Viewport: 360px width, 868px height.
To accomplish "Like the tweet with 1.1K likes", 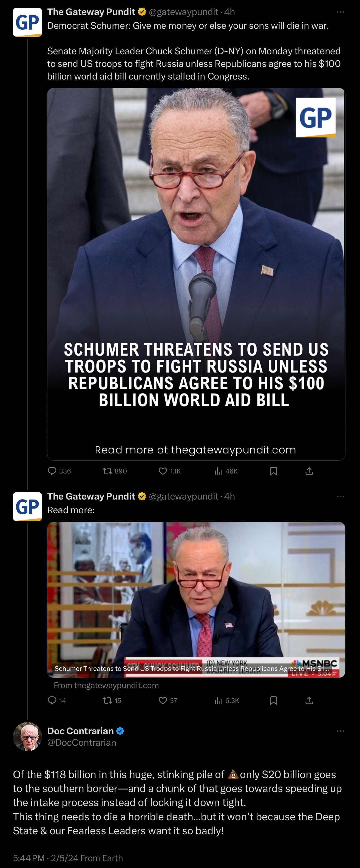I will pos(169,471).
